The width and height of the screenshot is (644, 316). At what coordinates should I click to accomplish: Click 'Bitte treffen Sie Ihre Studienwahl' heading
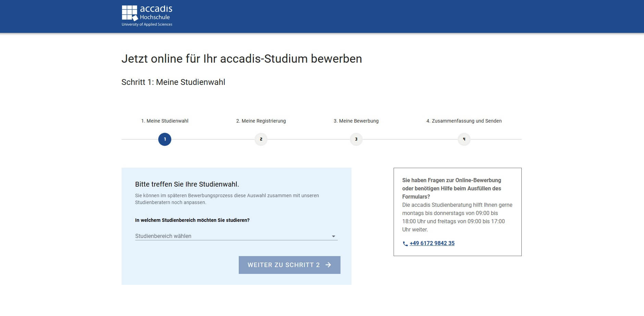(x=187, y=184)
